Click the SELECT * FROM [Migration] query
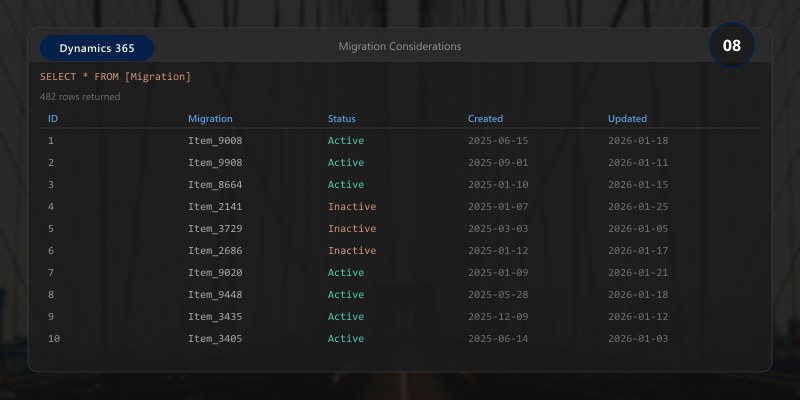 click(x=115, y=77)
